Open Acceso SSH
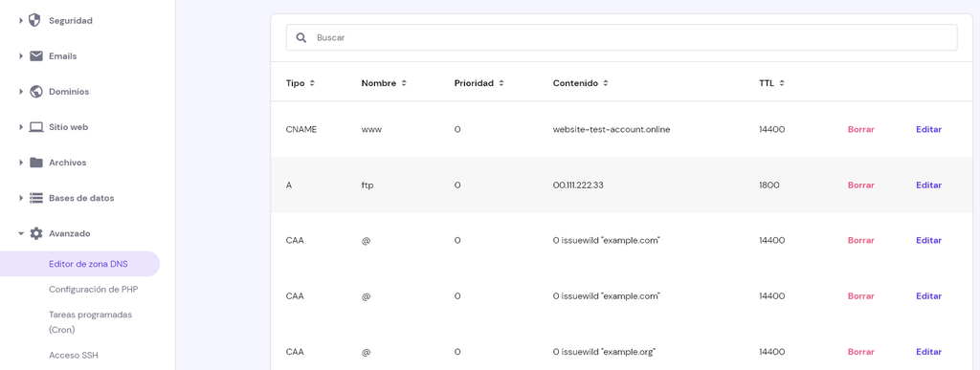This screenshot has width=980, height=370. (74, 355)
